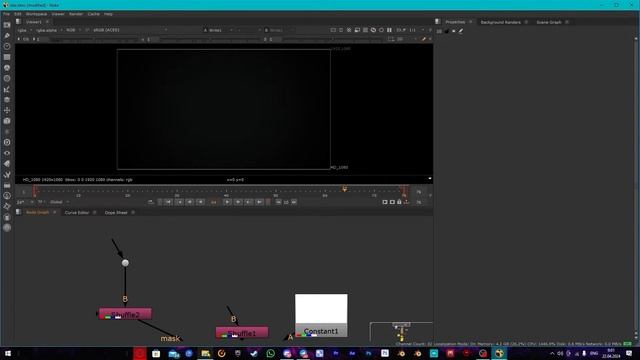Open the Deep nodes toolbar menu
The image size is (640, 360).
tap(7, 142)
